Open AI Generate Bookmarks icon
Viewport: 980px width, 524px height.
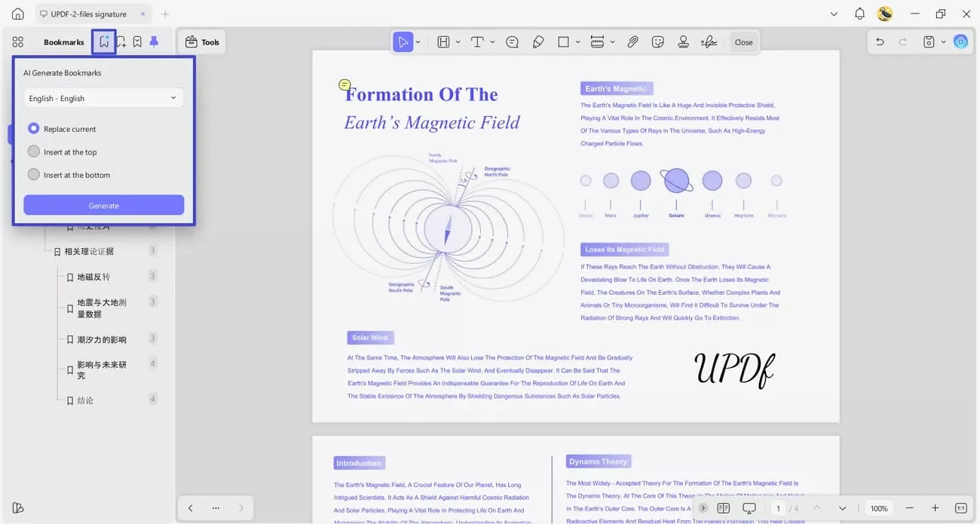[104, 42]
